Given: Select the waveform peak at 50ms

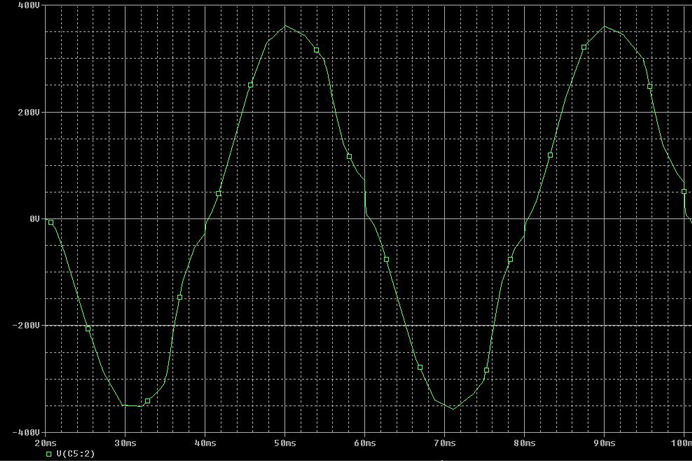Looking at the screenshot, I should [x=286, y=26].
